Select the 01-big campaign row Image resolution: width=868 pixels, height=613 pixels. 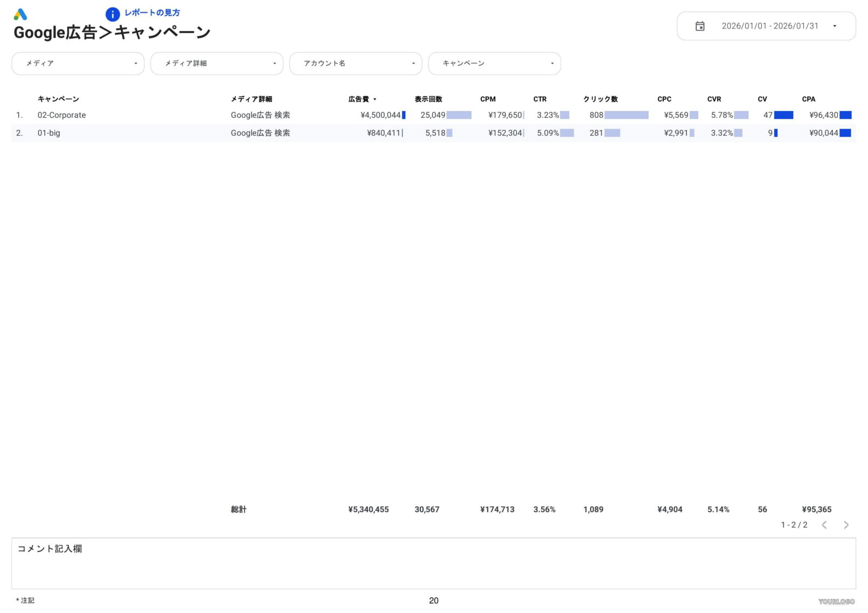click(x=48, y=133)
